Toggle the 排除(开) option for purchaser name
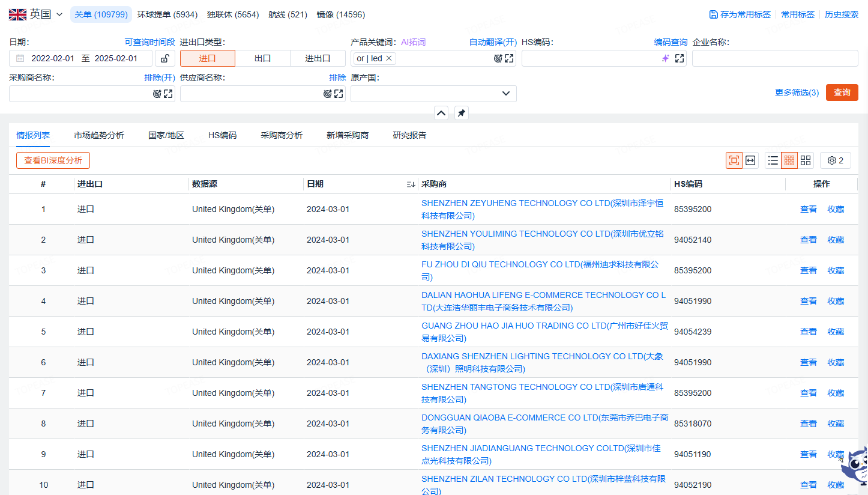Image resolution: width=868 pixels, height=495 pixels. (x=160, y=77)
